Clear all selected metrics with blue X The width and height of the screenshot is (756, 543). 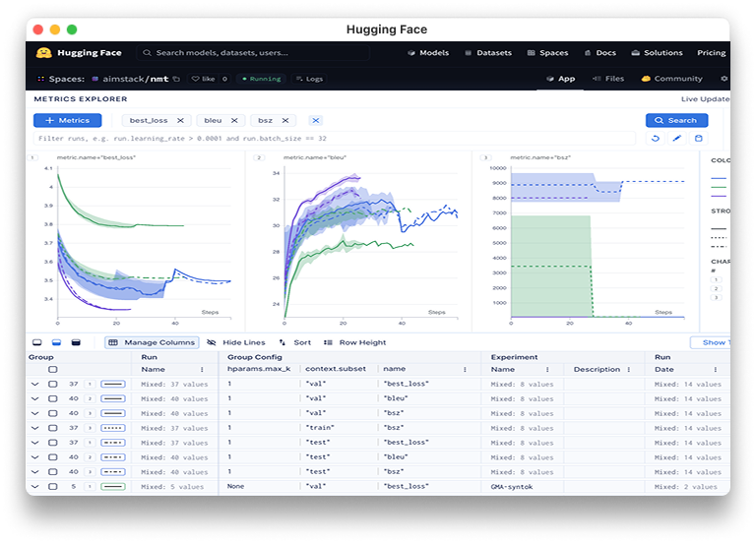[x=315, y=120]
